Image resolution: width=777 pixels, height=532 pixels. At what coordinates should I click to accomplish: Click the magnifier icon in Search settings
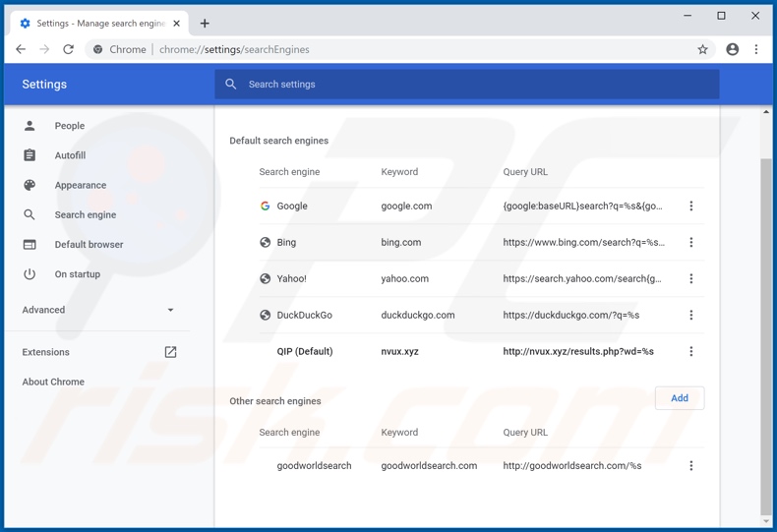[x=231, y=85]
